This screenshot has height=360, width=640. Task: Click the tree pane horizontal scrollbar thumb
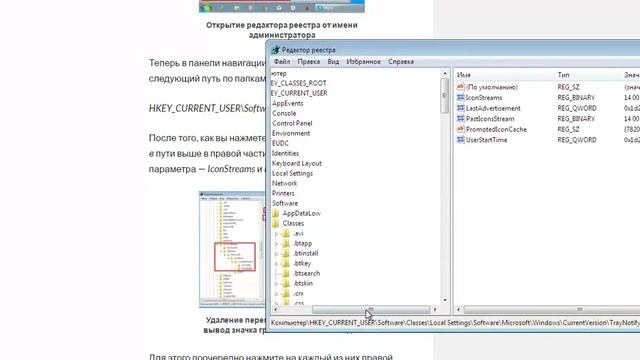371,309
